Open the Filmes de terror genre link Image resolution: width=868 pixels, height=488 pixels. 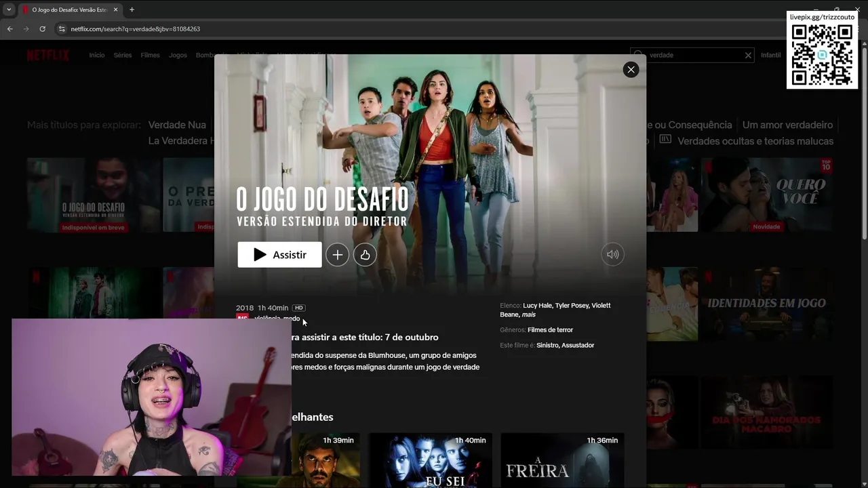550,330
